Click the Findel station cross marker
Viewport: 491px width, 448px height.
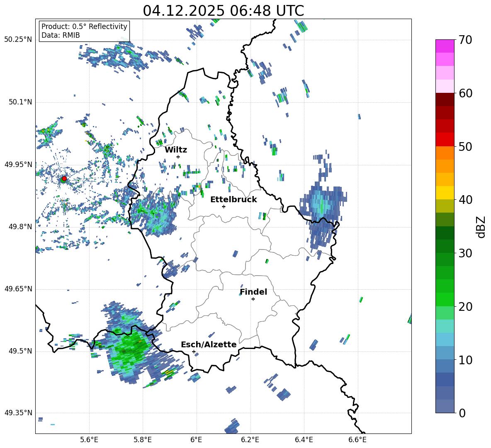pyautogui.click(x=253, y=299)
